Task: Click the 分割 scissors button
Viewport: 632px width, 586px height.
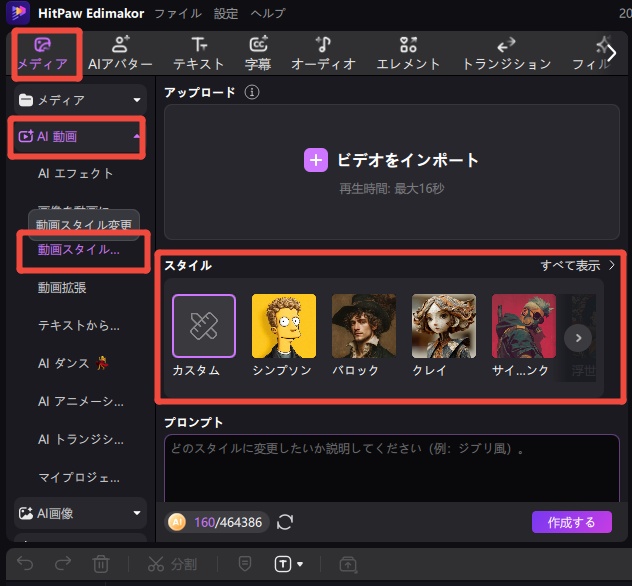Action: coord(172,564)
